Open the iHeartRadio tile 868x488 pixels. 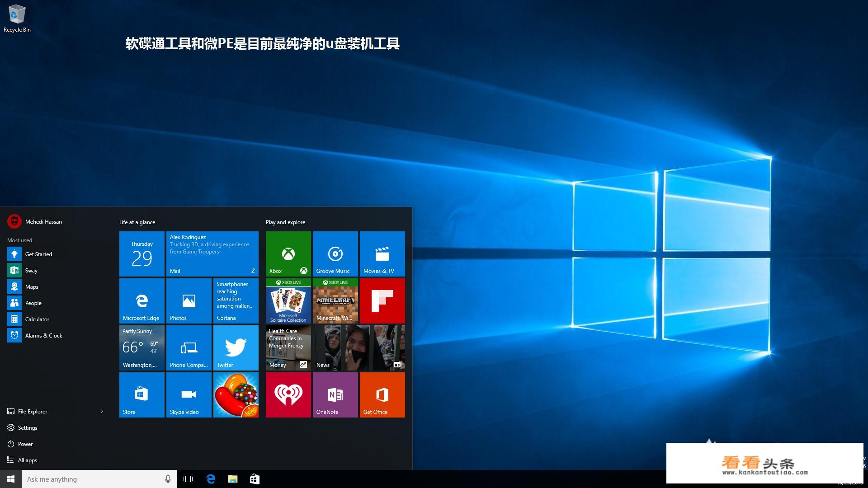click(288, 395)
